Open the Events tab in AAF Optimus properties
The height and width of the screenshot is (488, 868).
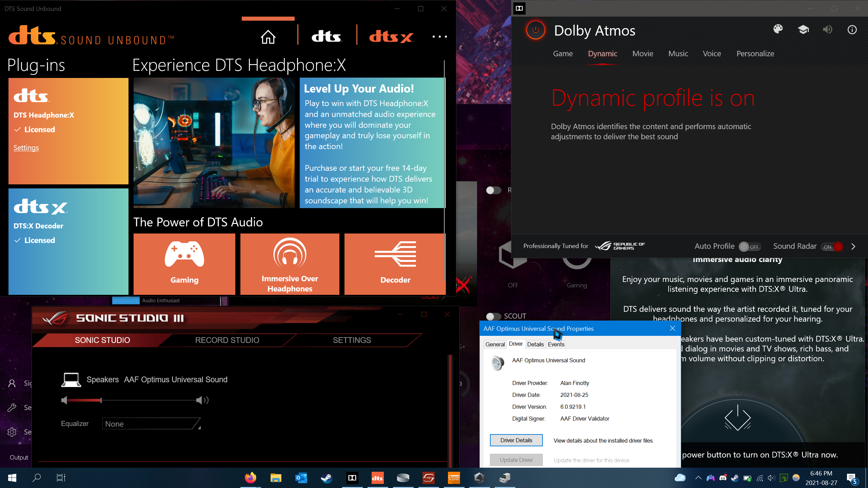coord(556,344)
